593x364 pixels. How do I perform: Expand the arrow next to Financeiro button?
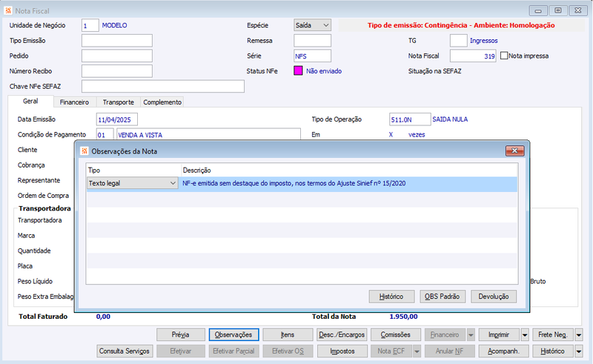click(x=471, y=335)
